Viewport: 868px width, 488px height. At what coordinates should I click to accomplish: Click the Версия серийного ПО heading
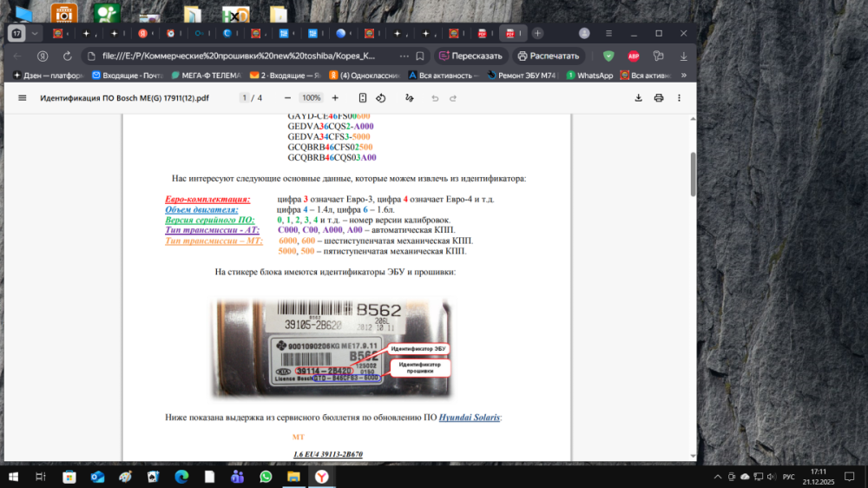[x=210, y=220]
